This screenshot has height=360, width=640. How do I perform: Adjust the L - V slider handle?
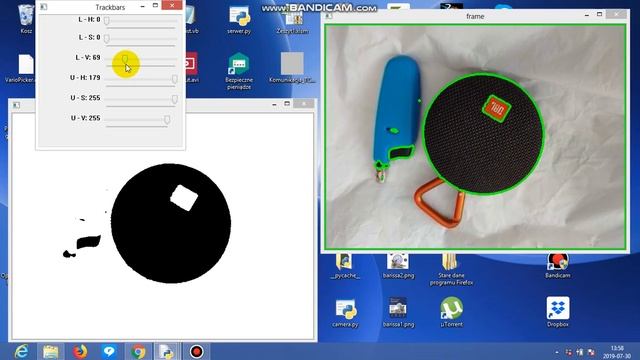pyautogui.click(x=125, y=59)
